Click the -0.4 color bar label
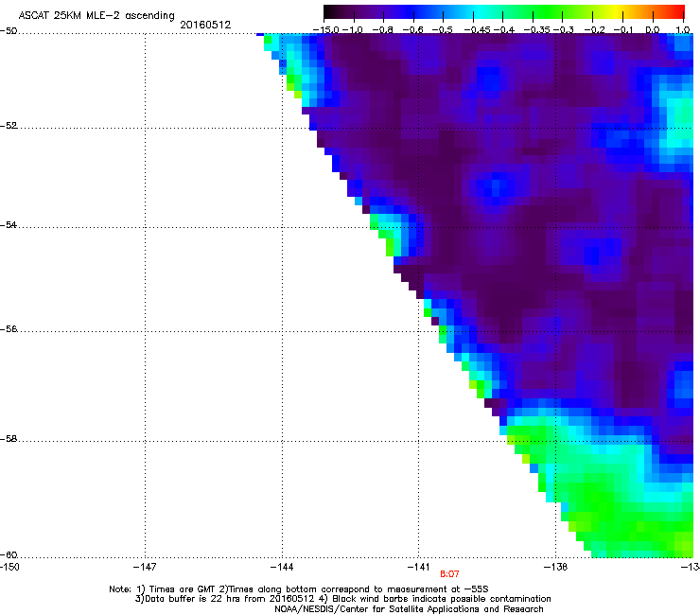Viewport: 700px width, 615px height. pyautogui.click(x=503, y=30)
